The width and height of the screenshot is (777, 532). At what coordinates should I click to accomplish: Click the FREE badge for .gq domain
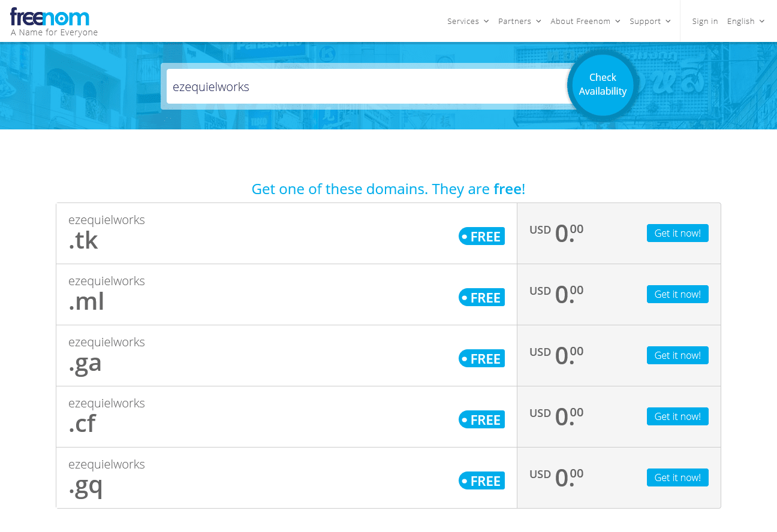481,481
